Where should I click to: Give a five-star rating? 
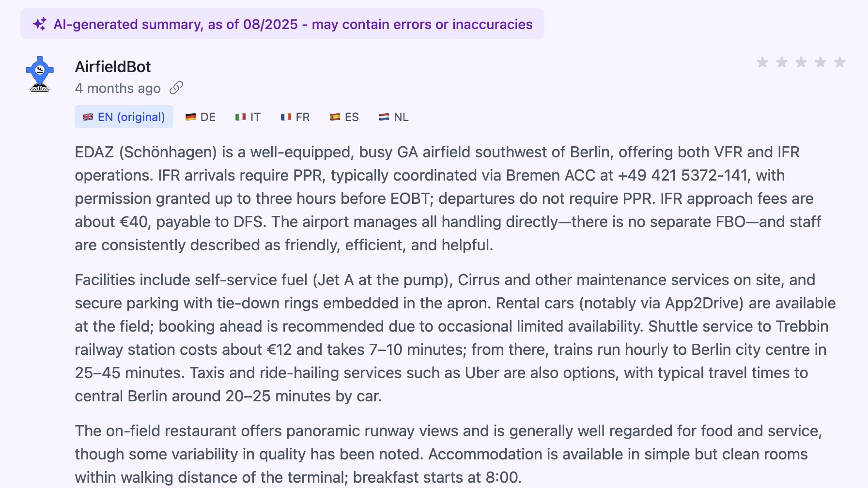839,62
